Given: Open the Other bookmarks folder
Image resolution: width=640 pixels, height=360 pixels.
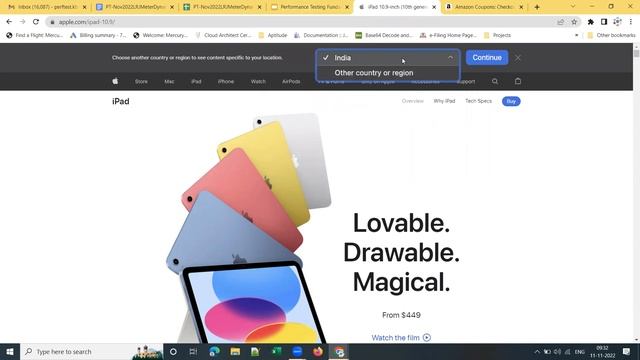Looking at the screenshot, I should [x=611, y=36].
